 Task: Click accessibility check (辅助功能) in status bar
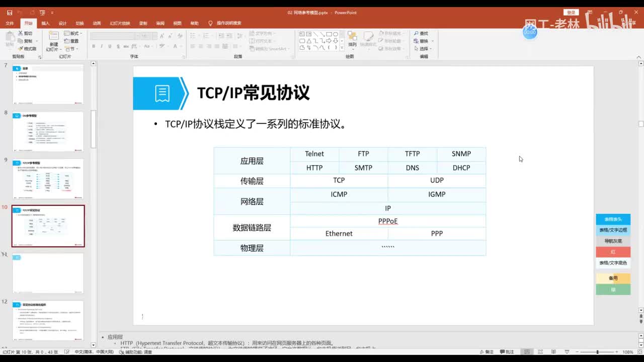(136, 352)
